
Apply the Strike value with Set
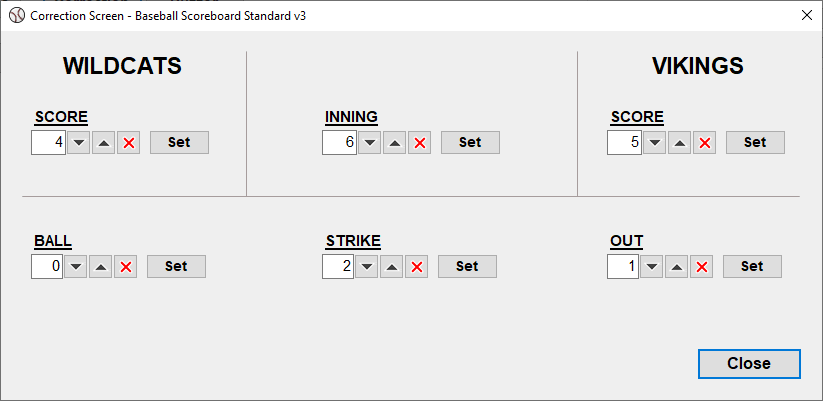click(467, 267)
